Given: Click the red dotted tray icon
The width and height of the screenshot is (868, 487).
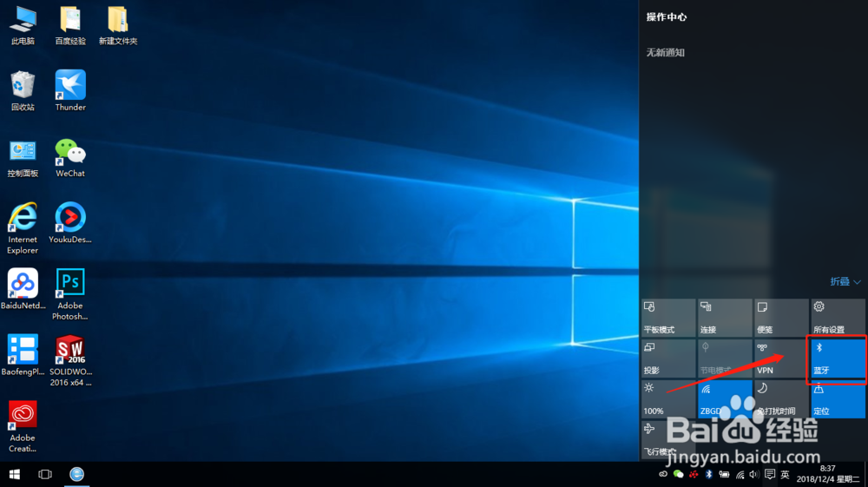Looking at the screenshot, I should 694,474.
